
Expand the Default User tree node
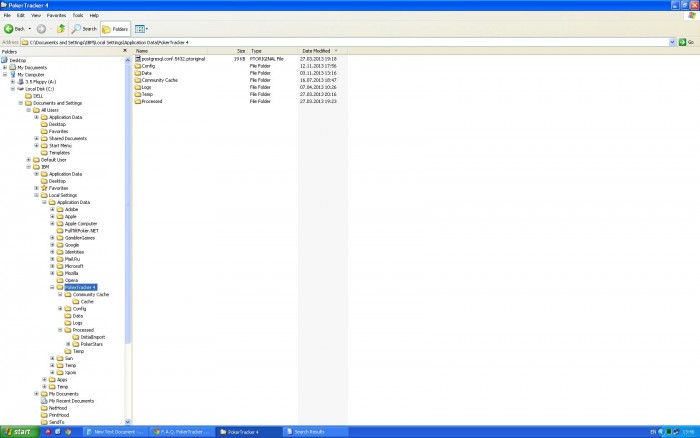point(29,160)
